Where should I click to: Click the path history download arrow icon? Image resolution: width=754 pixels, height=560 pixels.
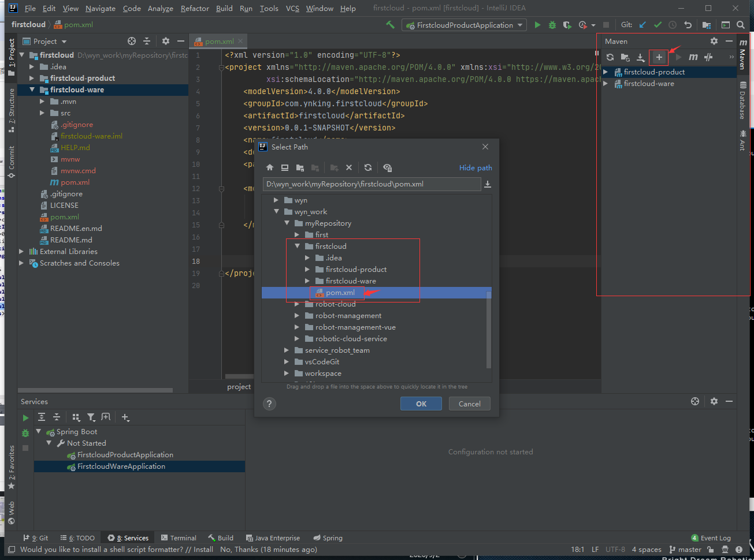[x=488, y=184]
